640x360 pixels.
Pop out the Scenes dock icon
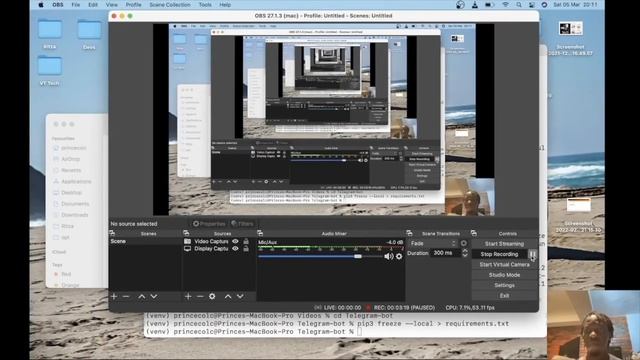[112, 233]
